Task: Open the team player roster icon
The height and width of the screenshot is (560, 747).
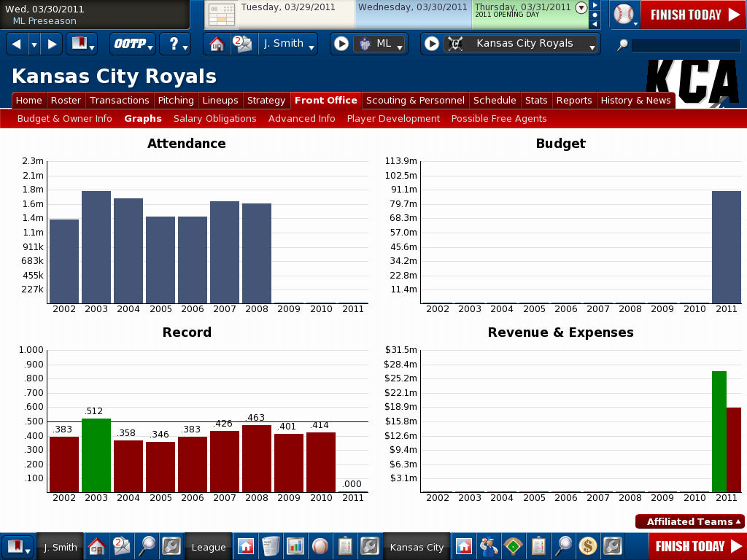Action: point(488,546)
